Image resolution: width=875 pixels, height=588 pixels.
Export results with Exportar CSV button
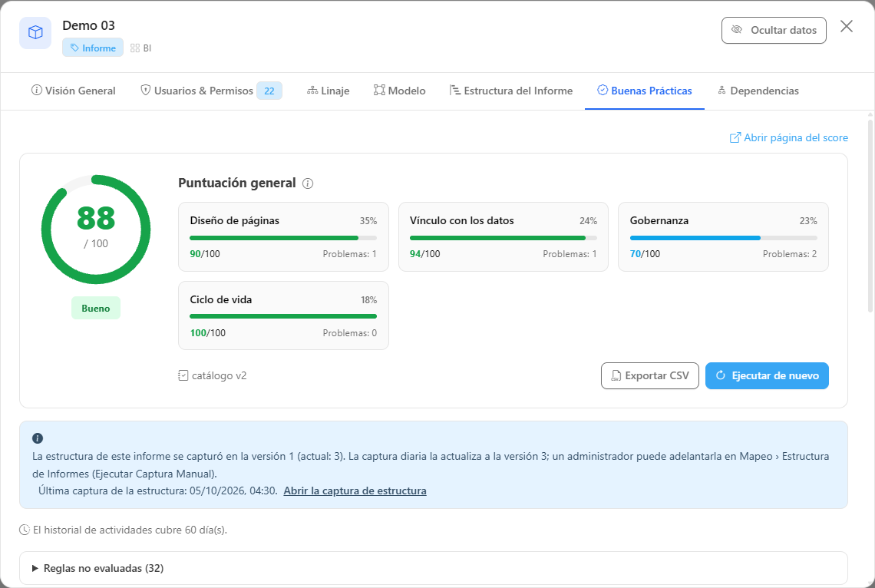(x=649, y=376)
